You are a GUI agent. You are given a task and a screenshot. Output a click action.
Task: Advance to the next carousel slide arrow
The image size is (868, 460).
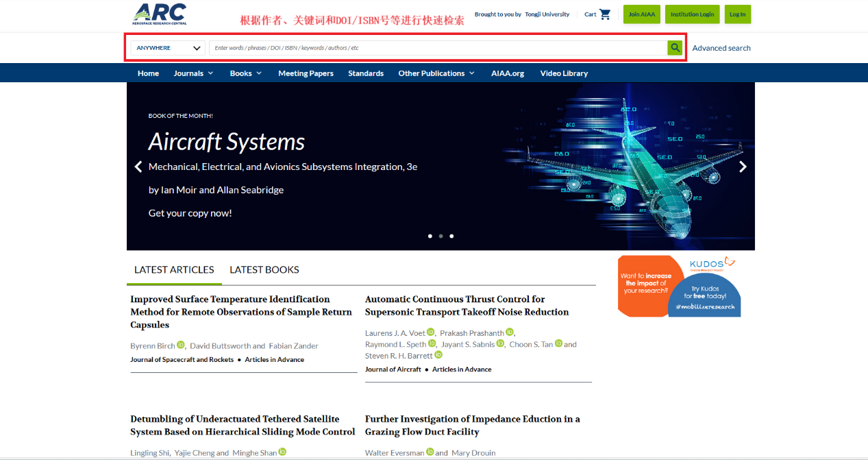[743, 167]
